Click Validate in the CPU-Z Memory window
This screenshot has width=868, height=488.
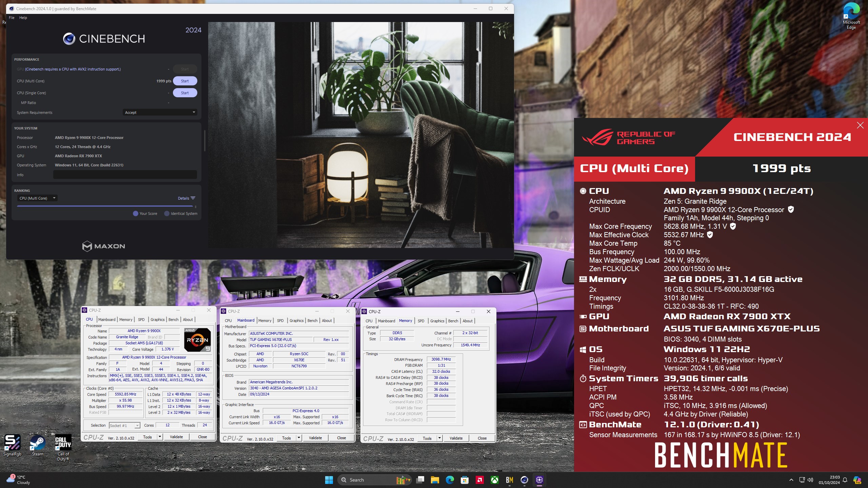456,438
